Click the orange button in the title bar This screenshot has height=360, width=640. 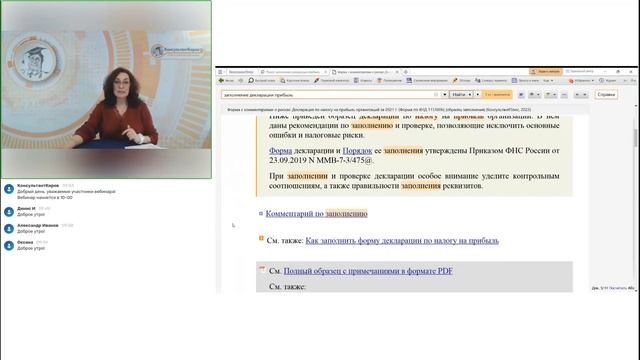[x=546, y=72]
